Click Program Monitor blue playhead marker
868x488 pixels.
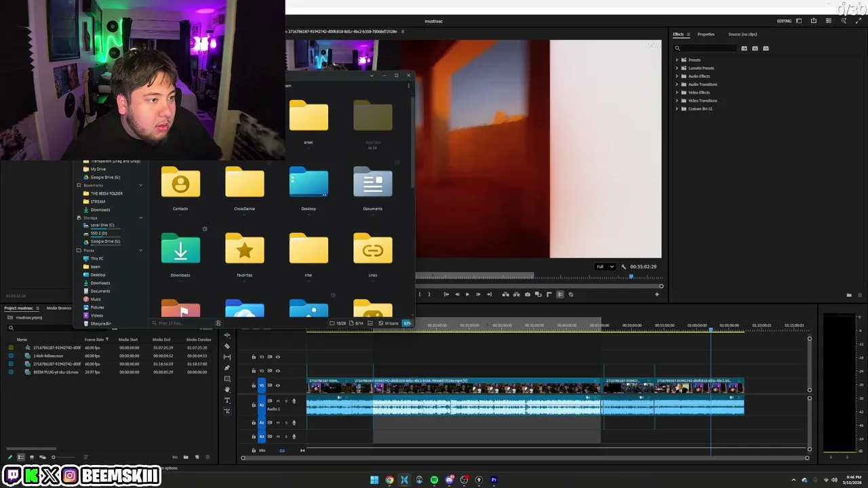(x=631, y=276)
